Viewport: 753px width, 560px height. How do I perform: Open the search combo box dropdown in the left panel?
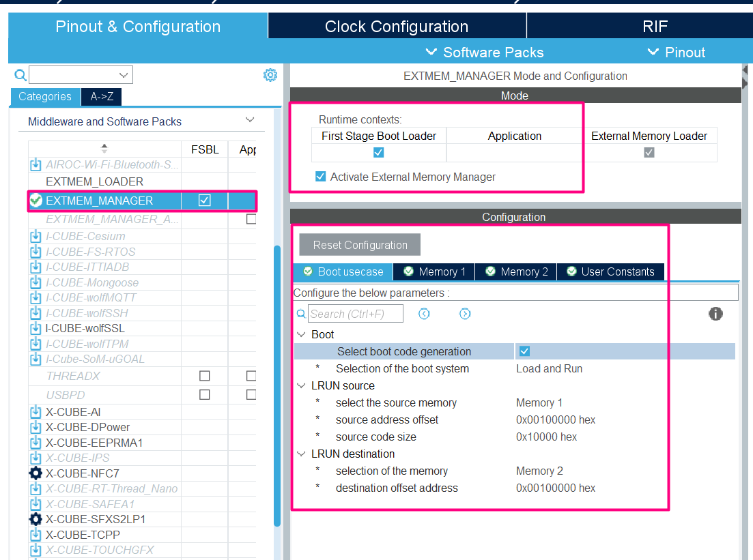[122, 75]
